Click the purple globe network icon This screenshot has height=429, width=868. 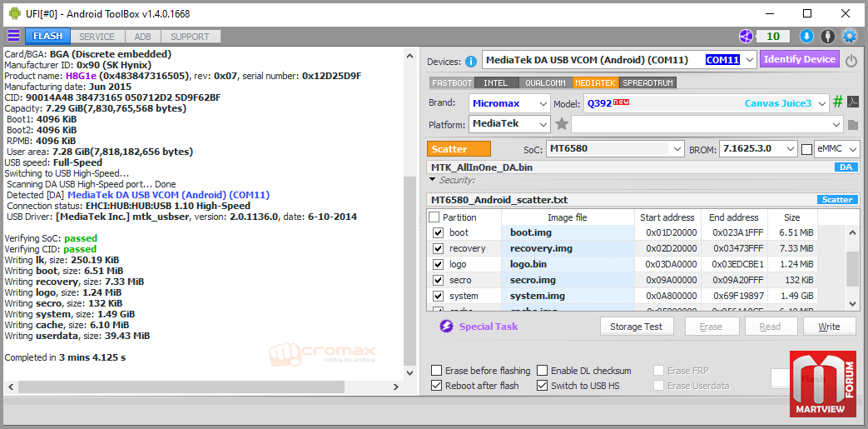pos(746,37)
